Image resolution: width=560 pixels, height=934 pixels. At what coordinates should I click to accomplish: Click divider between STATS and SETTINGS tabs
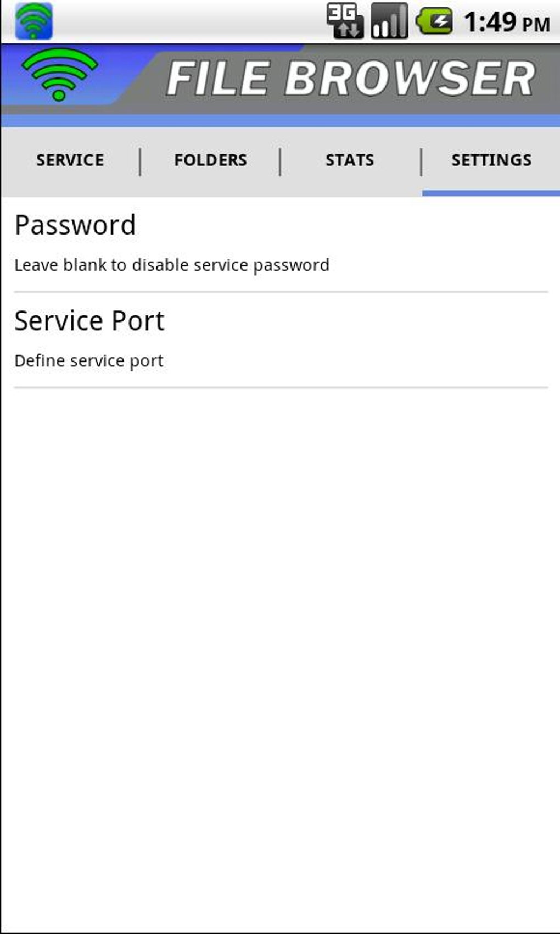click(x=421, y=162)
